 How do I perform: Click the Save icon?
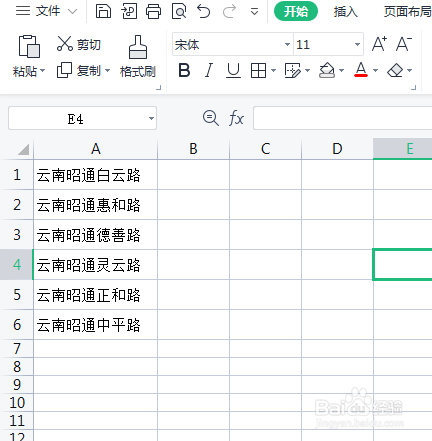(x=103, y=11)
